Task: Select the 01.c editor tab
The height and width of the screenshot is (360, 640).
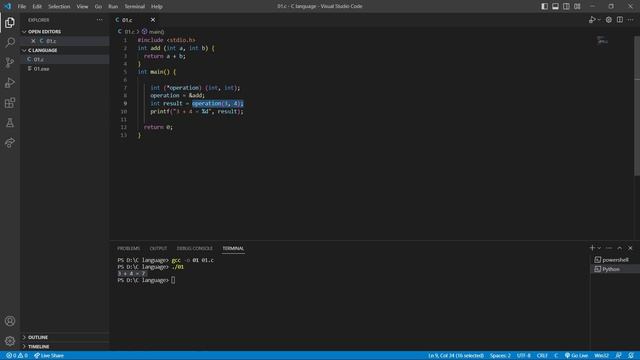Action: [x=135, y=20]
